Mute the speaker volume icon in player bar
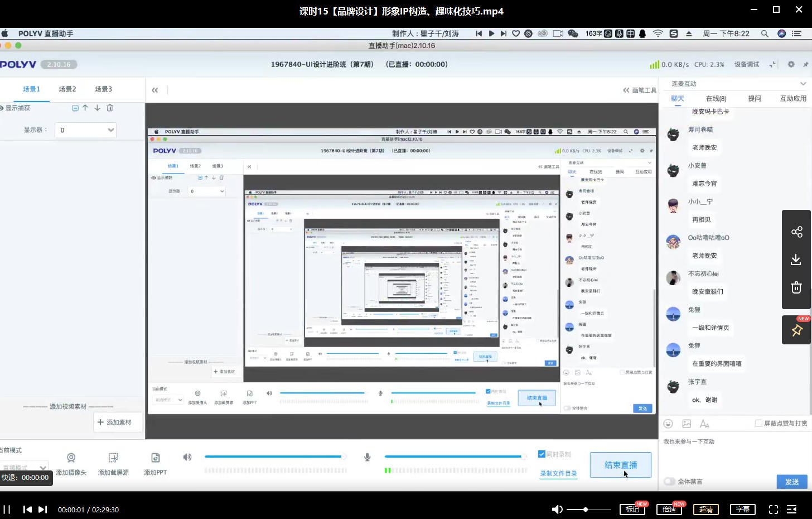This screenshot has height=519, width=812. pyautogui.click(x=557, y=509)
